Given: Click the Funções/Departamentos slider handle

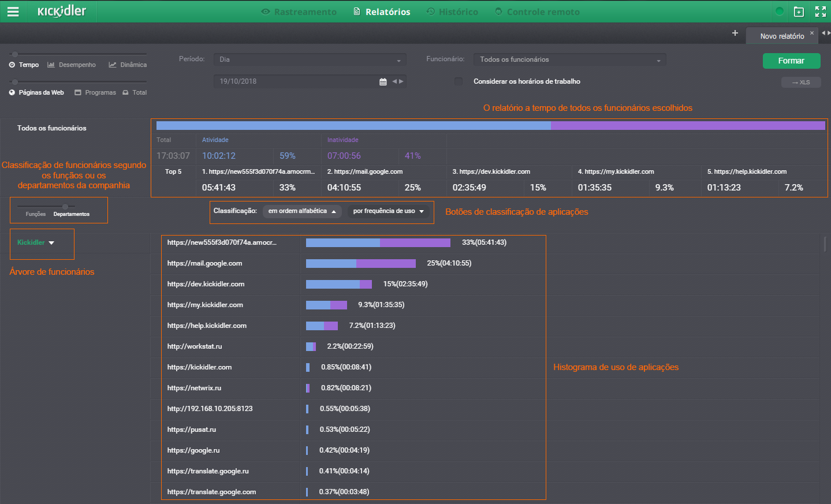Looking at the screenshot, I should pos(65,206).
